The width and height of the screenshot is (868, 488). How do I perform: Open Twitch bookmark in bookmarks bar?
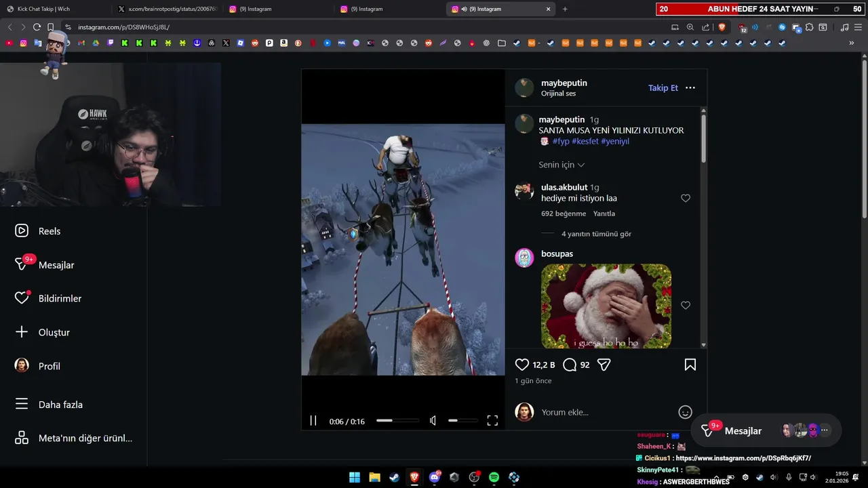tap(111, 43)
